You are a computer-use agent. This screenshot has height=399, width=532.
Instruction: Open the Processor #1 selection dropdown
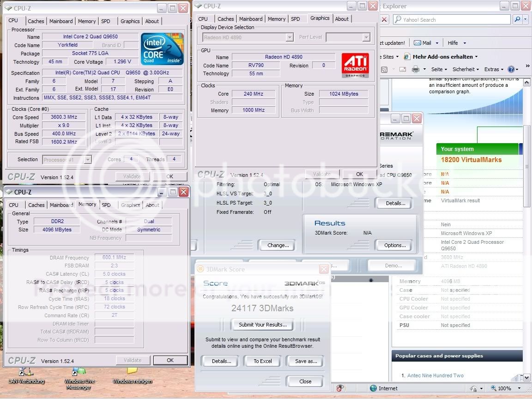click(x=87, y=159)
